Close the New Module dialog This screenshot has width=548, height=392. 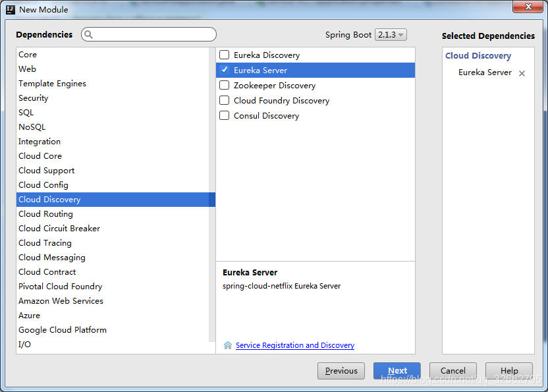point(528,7)
